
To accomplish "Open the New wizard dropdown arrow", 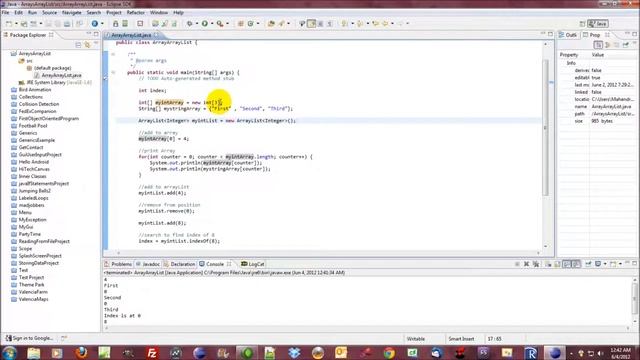I will pyautogui.click(x=16, y=24).
